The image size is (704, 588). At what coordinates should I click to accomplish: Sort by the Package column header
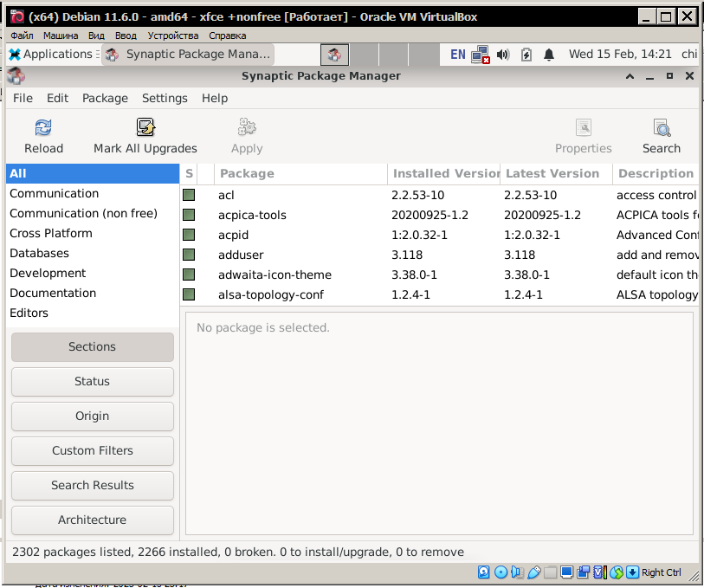[300, 174]
